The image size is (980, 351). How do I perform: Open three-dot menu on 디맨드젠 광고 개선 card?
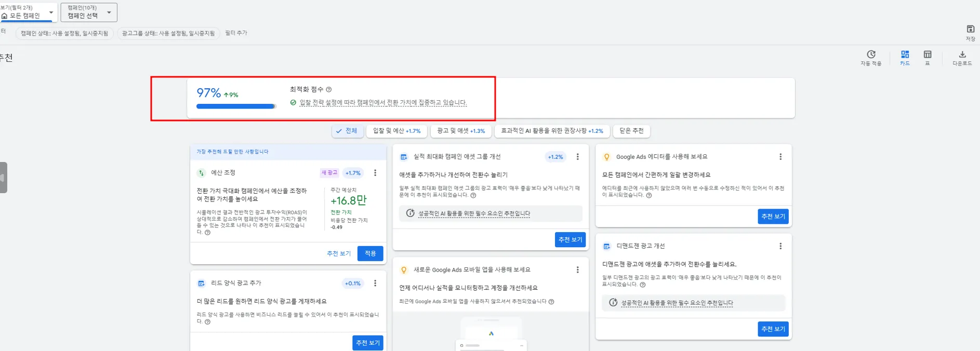[x=780, y=246]
